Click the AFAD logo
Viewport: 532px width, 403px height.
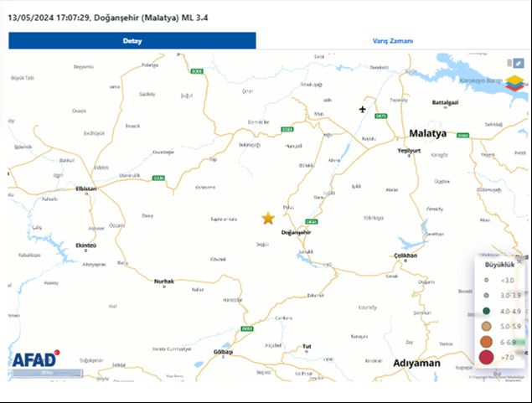(x=34, y=359)
